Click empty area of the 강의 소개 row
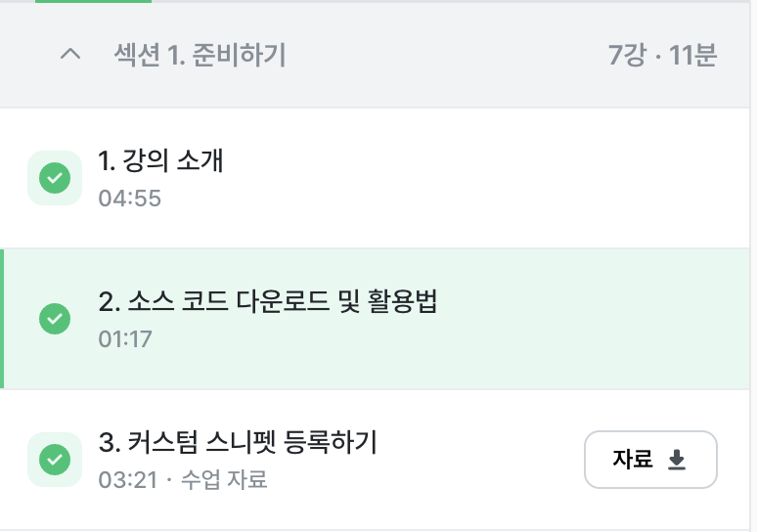 coord(483,178)
